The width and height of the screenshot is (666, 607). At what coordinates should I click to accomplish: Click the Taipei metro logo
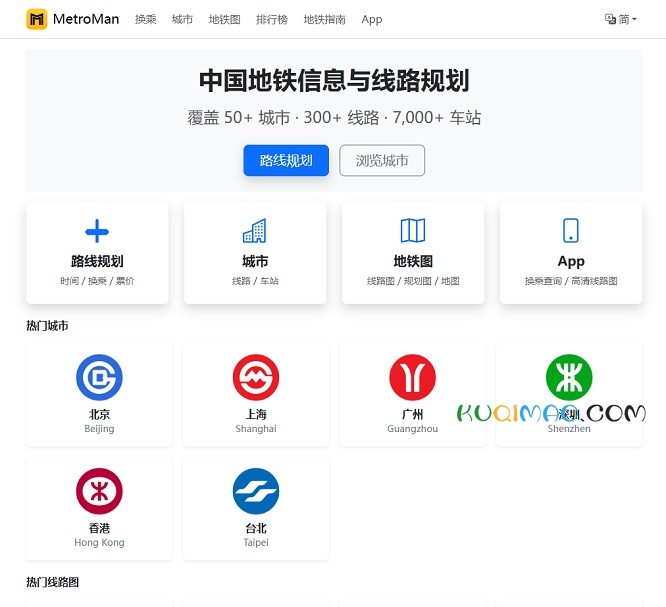click(x=256, y=491)
